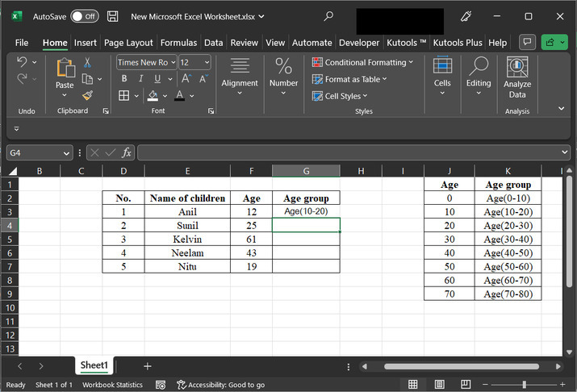Toggle Italic formatting
The width and height of the screenshot is (577, 392).
click(x=141, y=79)
